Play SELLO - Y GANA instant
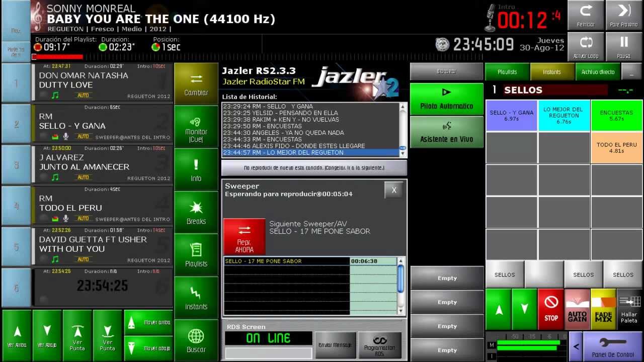The height and width of the screenshot is (362, 644). coord(512,116)
